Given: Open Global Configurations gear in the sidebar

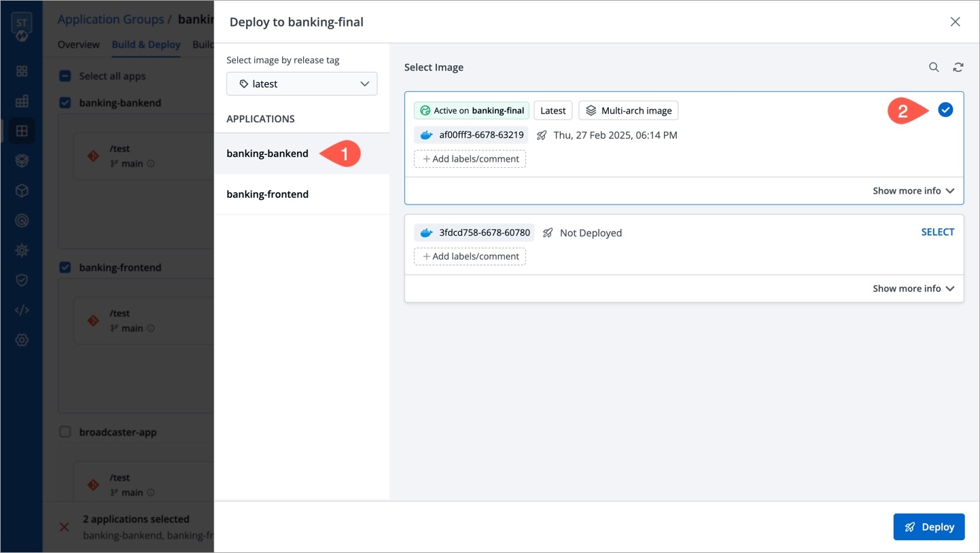Looking at the screenshot, I should coord(22,340).
